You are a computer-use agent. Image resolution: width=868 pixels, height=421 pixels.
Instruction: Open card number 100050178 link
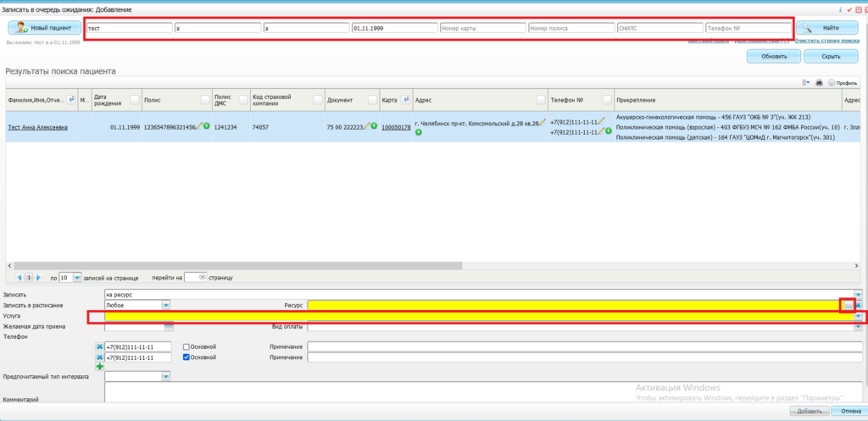396,127
